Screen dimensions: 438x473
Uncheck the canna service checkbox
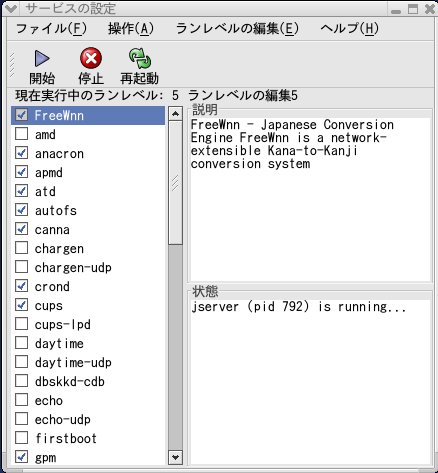point(22,229)
